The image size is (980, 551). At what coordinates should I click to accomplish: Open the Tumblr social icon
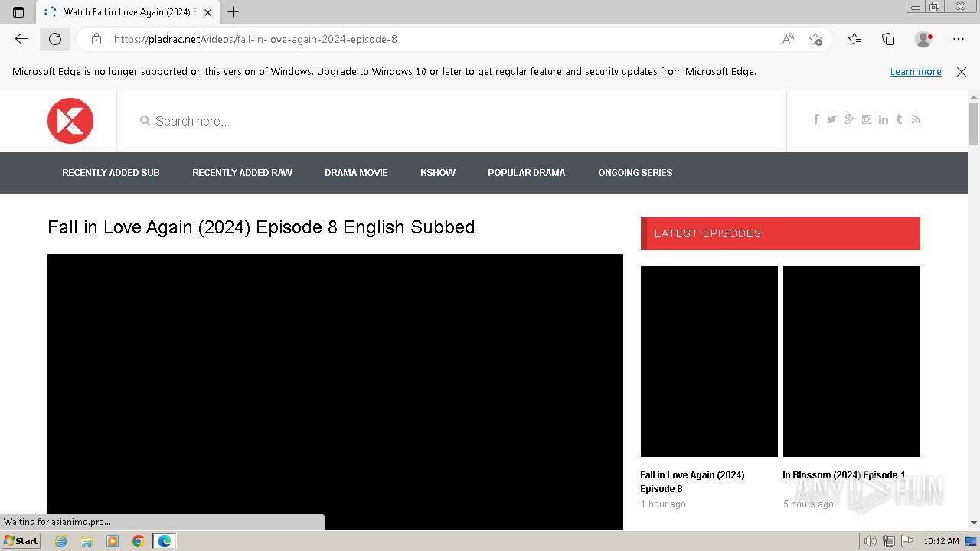coord(900,119)
